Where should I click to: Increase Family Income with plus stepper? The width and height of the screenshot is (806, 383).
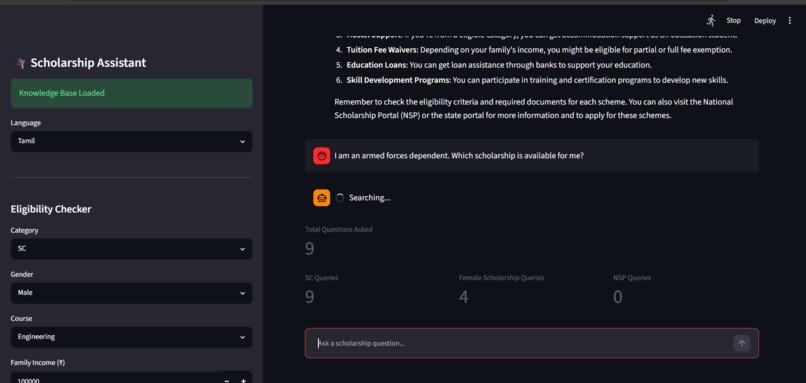click(x=244, y=380)
